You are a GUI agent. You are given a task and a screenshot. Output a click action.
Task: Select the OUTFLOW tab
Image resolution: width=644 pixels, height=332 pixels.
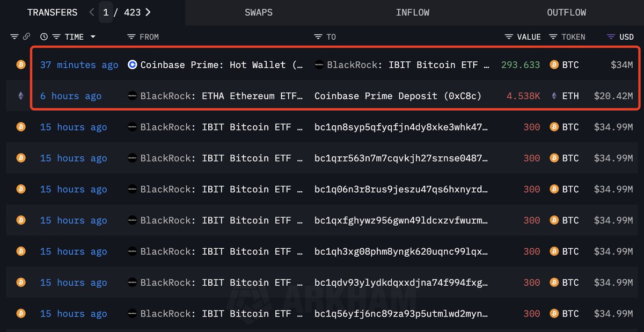click(567, 12)
